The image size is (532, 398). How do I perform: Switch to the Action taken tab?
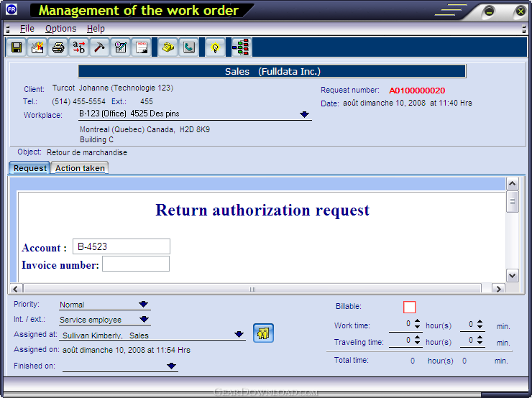coord(80,168)
